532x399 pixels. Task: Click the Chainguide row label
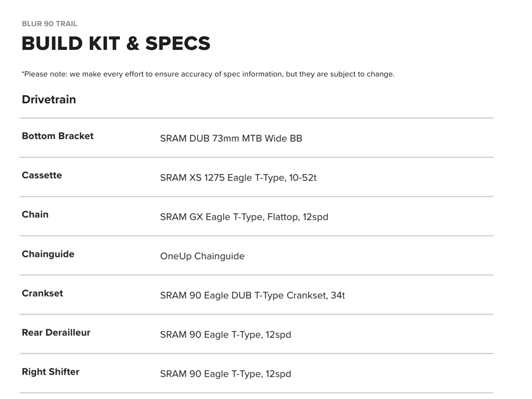click(x=48, y=254)
